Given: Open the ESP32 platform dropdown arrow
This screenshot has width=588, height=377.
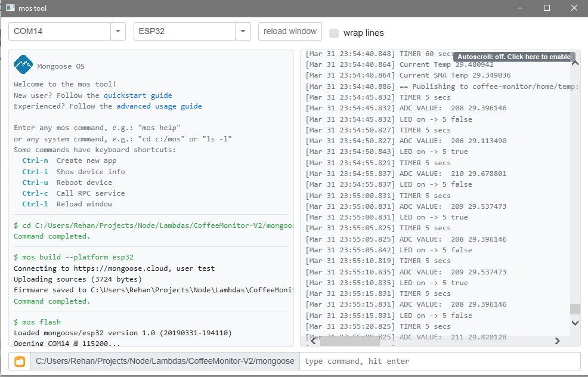Looking at the screenshot, I should pyautogui.click(x=243, y=31).
